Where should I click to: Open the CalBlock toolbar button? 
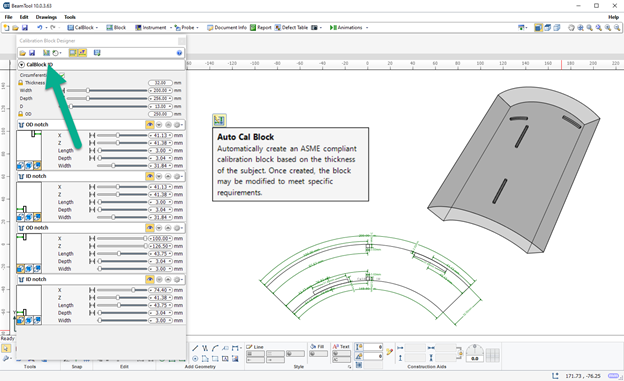[80, 27]
